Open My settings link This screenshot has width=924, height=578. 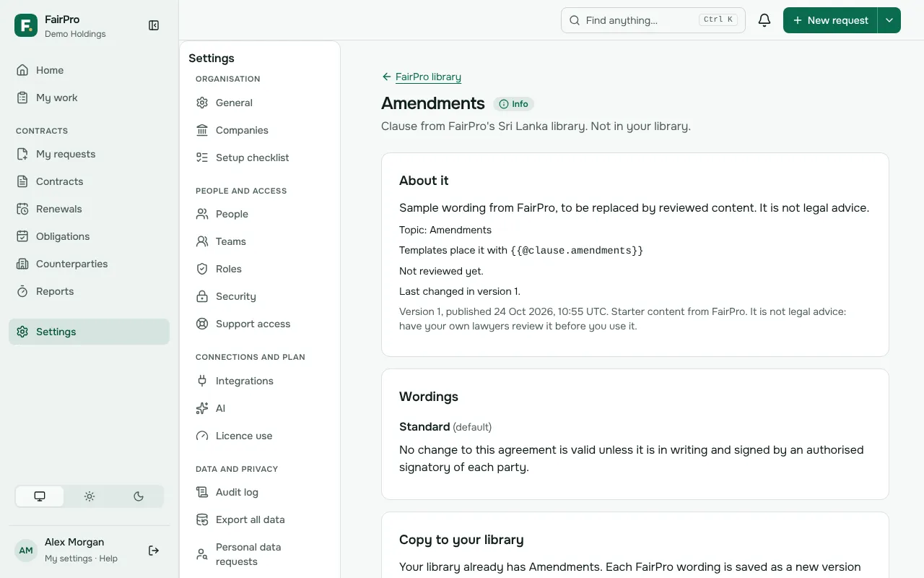coord(69,558)
